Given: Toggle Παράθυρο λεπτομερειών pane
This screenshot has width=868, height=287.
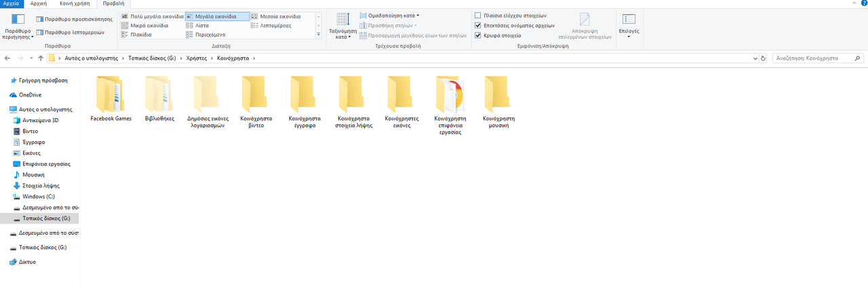Looking at the screenshot, I should [x=70, y=32].
